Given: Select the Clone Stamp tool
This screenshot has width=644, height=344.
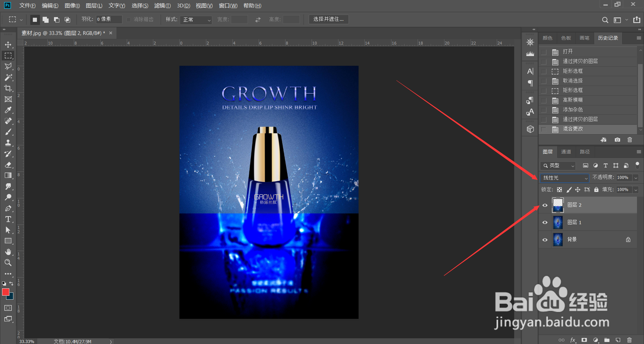Looking at the screenshot, I should [x=8, y=143].
